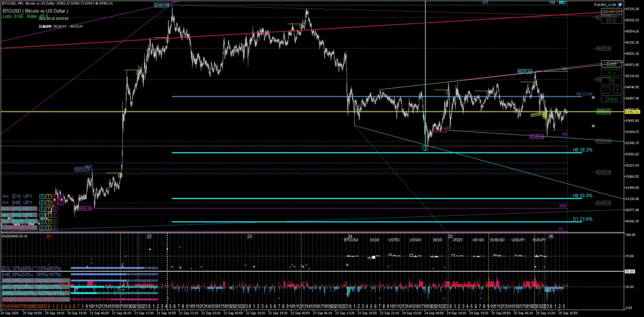
Task: Expand with the < > button
Action: pos(612,73)
